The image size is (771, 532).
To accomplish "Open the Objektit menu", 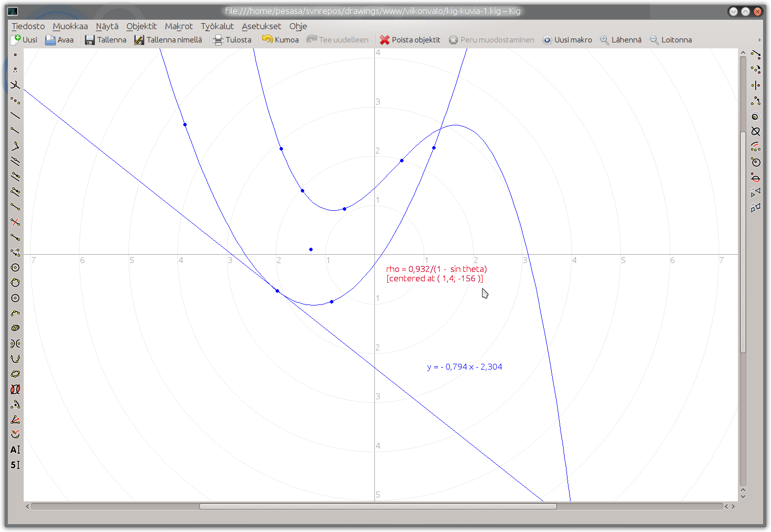I will tap(141, 26).
